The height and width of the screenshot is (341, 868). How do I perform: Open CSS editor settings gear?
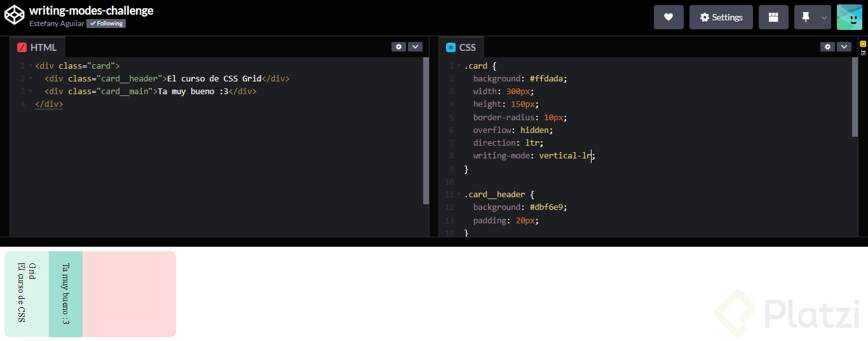[x=827, y=46]
